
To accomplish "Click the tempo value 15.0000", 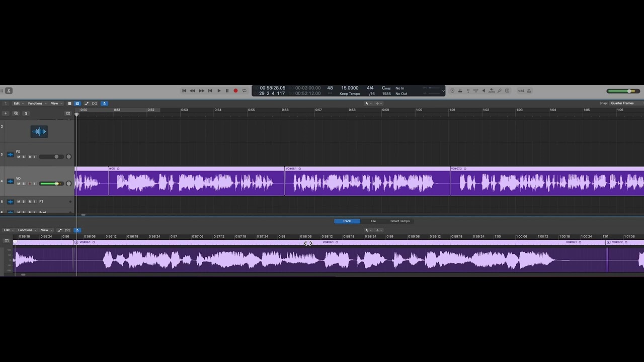I will tap(350, 88).
